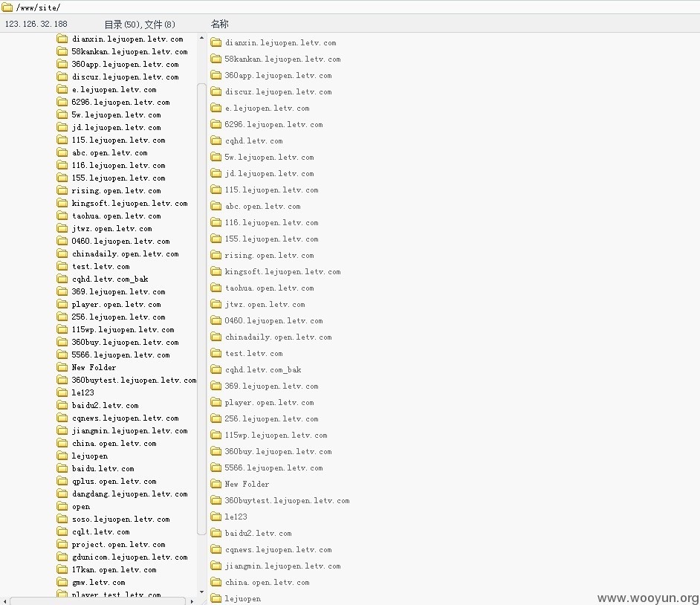Click folder icon of 5566.lejuopen.letv.com in right list

(x=216, y=467)
